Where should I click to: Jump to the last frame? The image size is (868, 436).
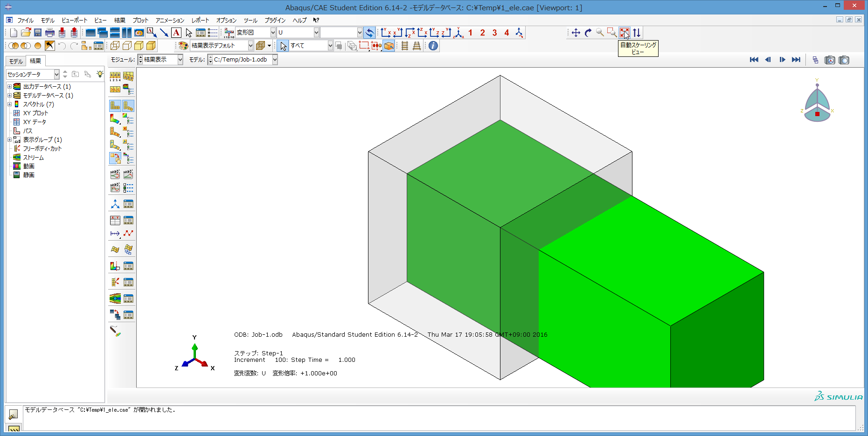pyautogui.click(x=796, y=60)
